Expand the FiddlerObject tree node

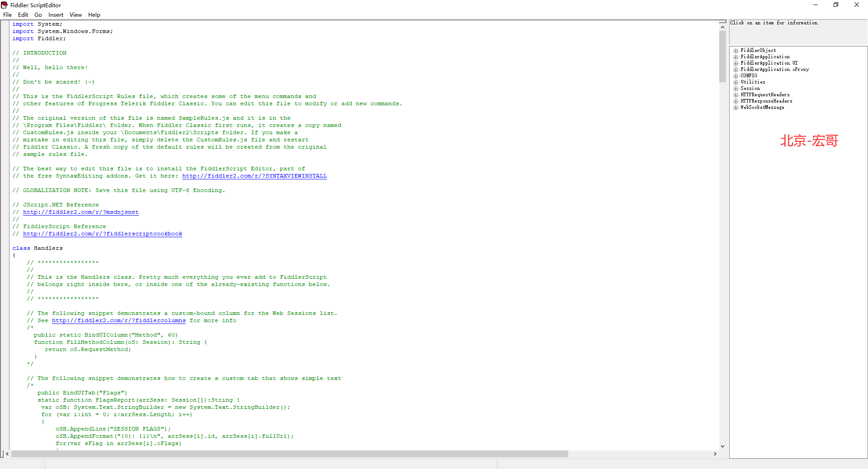[736, 51]
